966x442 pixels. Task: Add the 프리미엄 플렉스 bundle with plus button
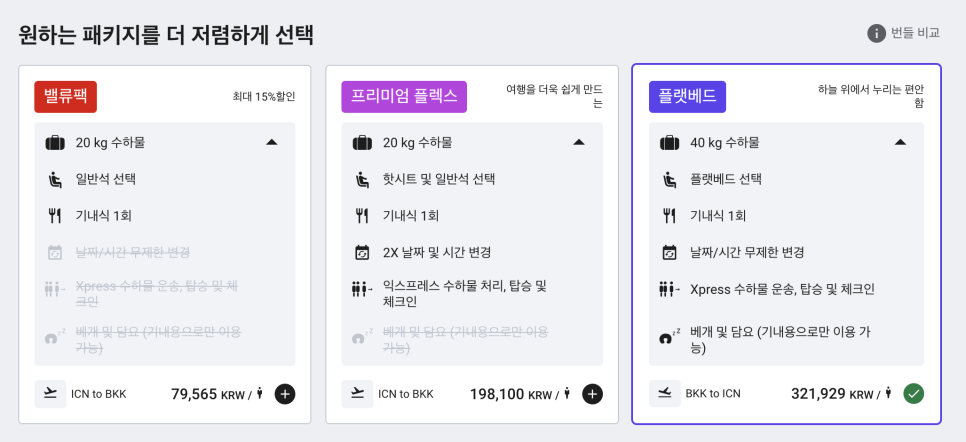(x=592, y=393)
